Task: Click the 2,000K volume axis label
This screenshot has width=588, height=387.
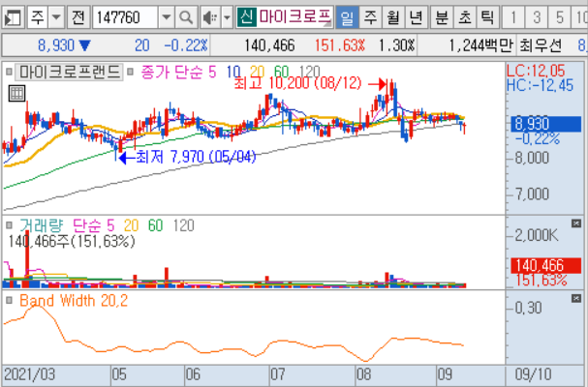Action: coord(537,235)
